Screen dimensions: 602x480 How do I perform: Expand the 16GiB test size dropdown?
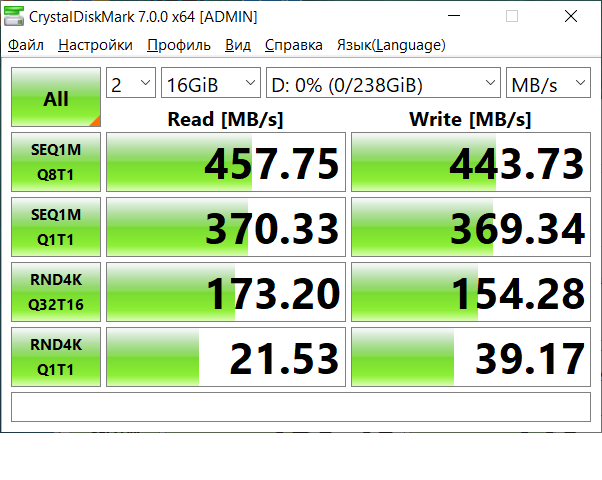click(210, 85)
